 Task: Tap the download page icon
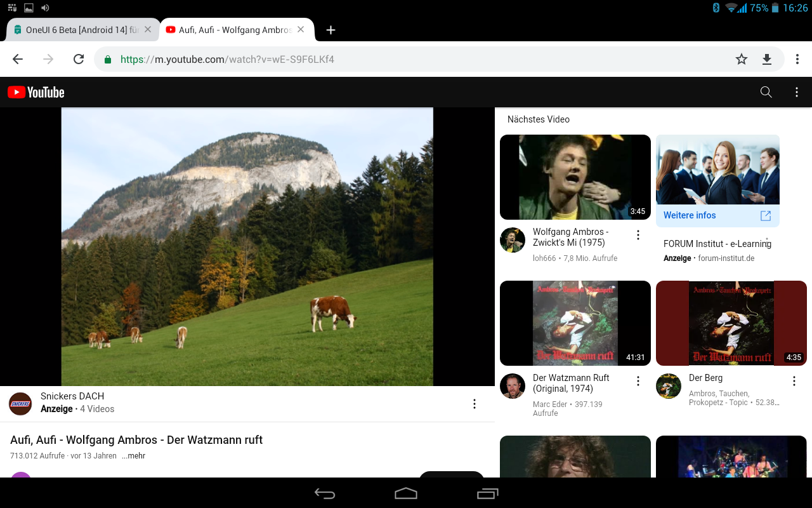click(766, 59)
